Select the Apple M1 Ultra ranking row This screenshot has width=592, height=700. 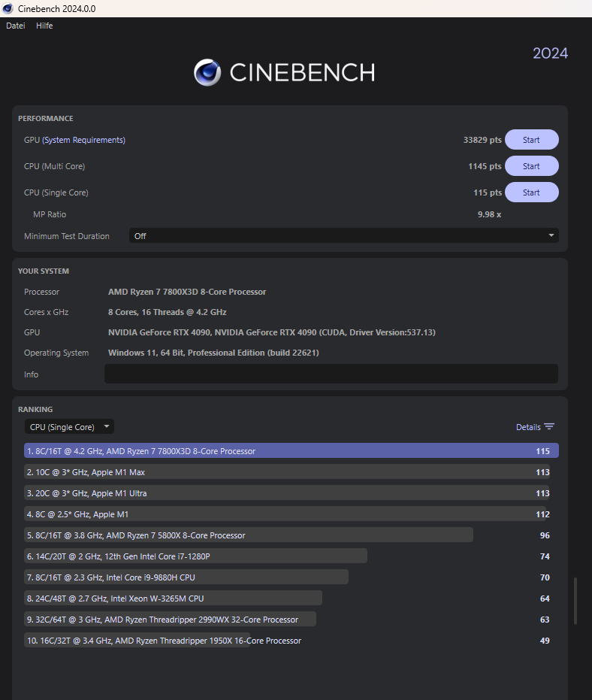tap(287, 493)
